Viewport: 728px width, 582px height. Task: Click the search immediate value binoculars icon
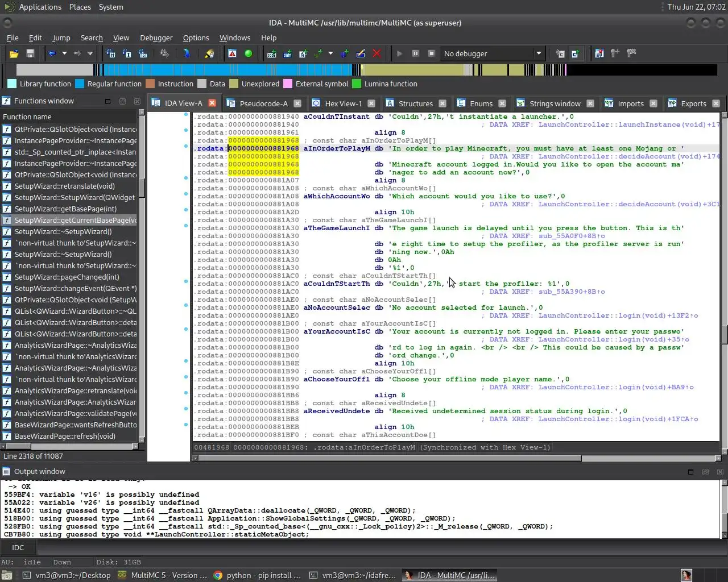coord(111,53)
